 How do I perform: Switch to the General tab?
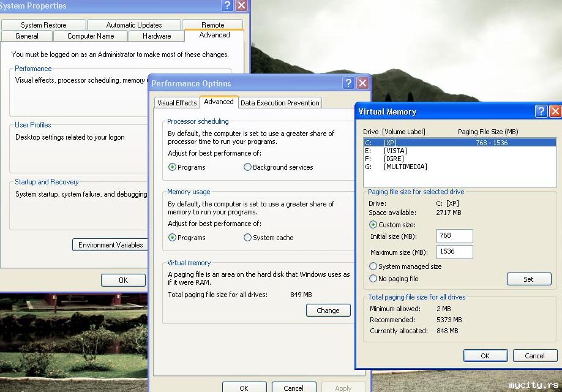(27, 36)
